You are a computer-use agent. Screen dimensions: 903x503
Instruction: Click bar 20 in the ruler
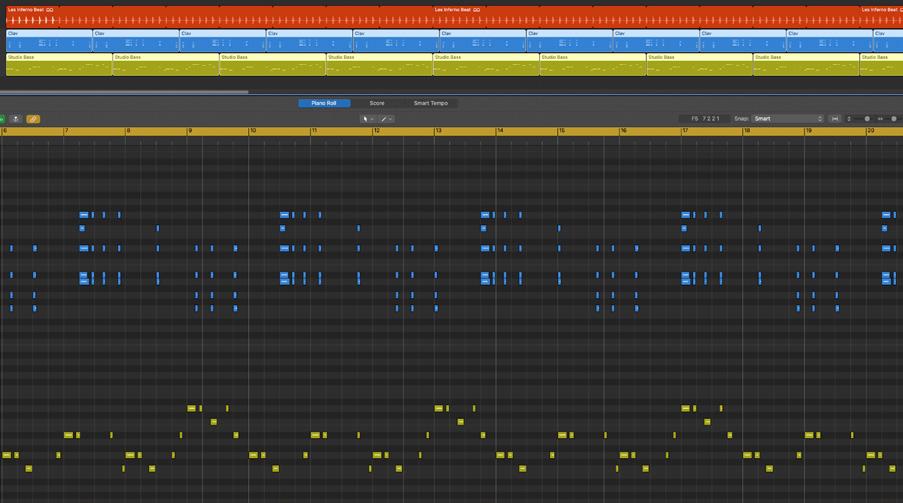(871, 131)
